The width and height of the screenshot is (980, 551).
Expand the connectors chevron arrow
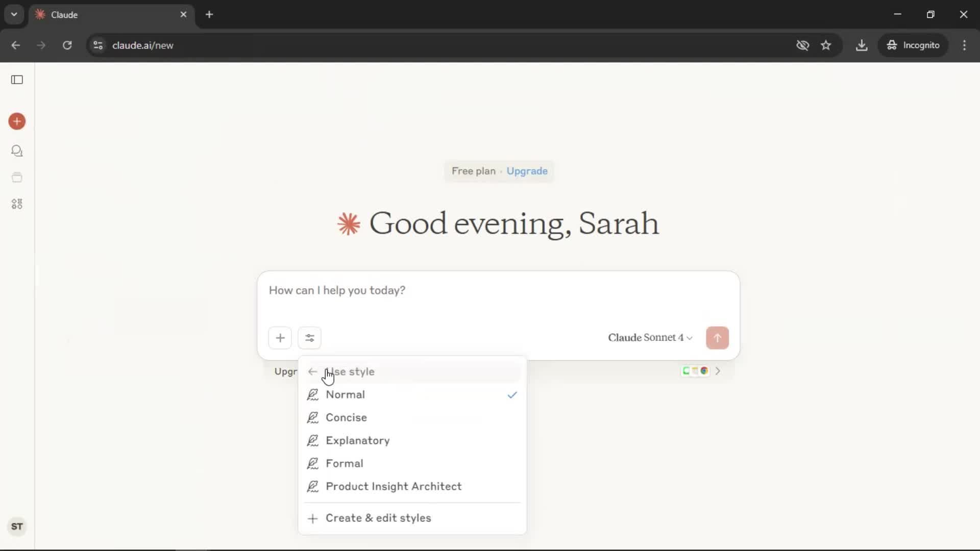(x=718, y=371)
